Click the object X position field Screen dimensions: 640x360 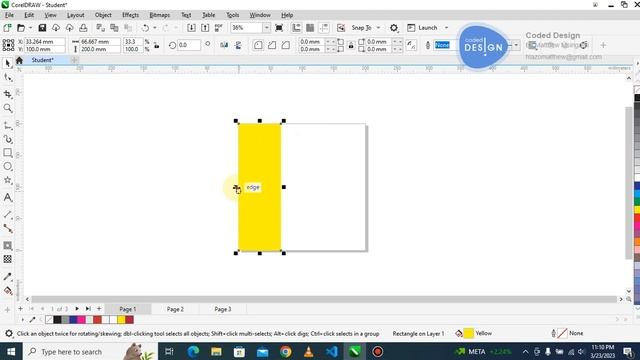click(44, 42)
